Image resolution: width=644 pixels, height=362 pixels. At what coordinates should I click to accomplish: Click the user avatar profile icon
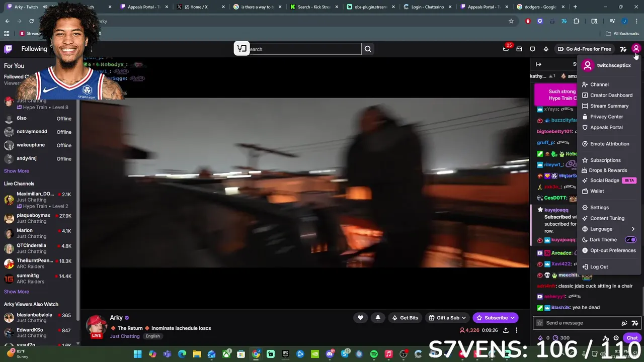pyautogui.click(x=636, y=49)
